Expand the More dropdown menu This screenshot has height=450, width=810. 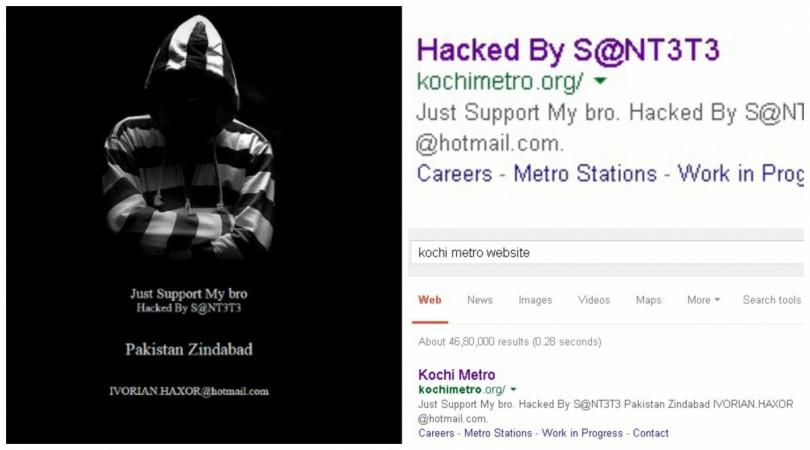pos(703,300)
